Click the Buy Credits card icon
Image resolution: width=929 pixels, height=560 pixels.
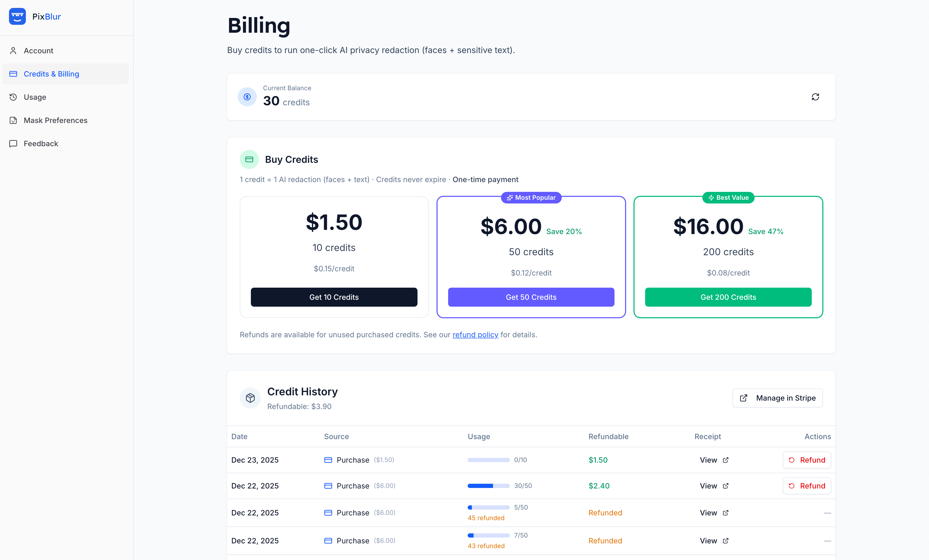(249, 159)
